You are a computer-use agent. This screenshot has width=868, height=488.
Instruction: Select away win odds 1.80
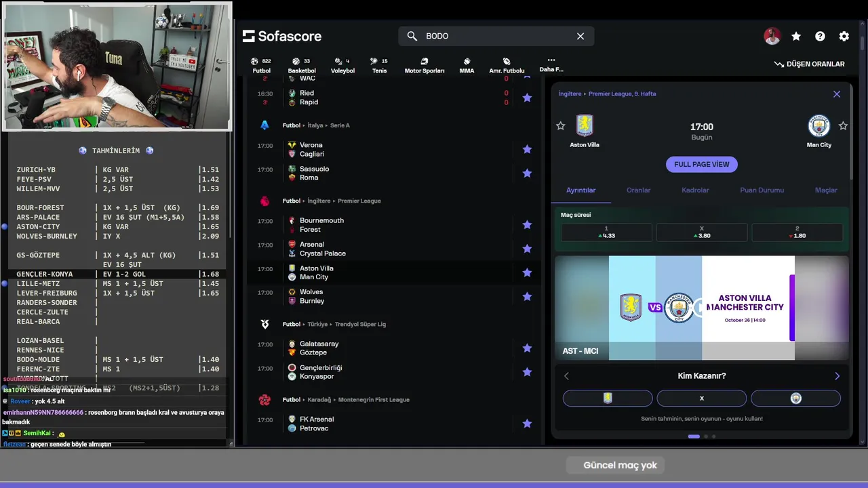797,232
